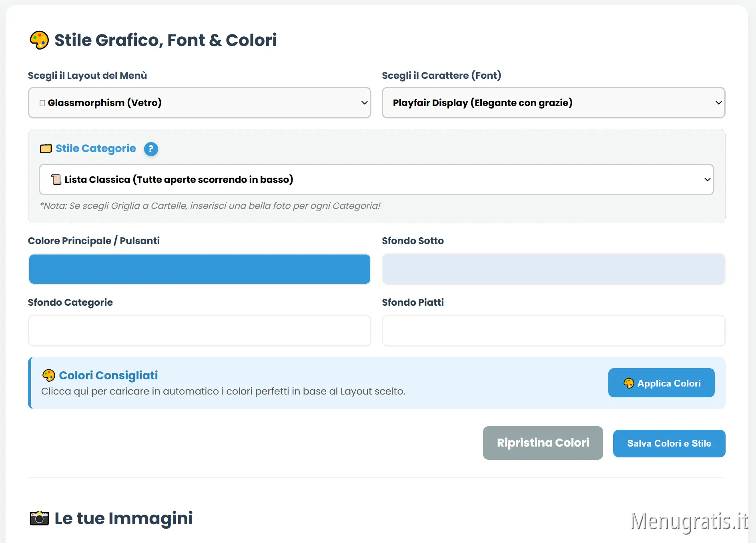Open the blue Colore Principale color picker

coord(199,269)
